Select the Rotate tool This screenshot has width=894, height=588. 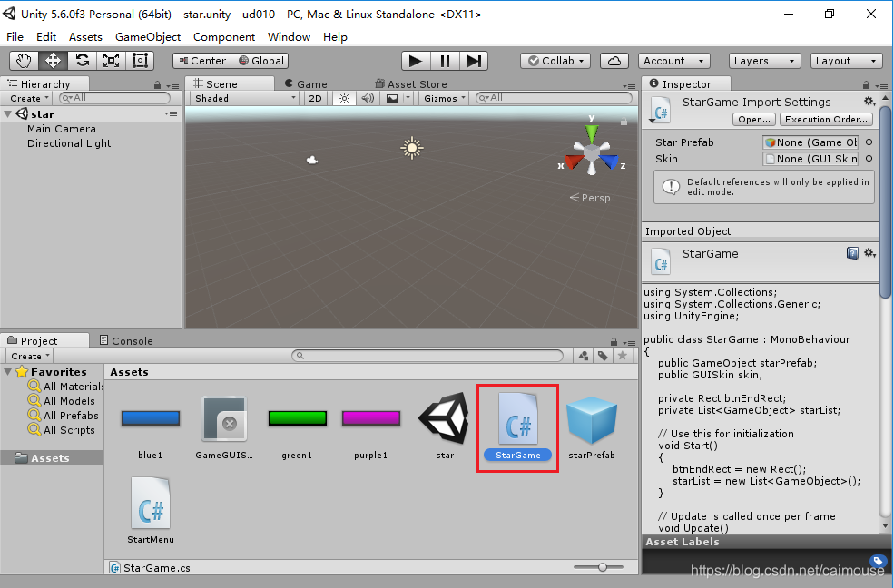tap(82, 61)
